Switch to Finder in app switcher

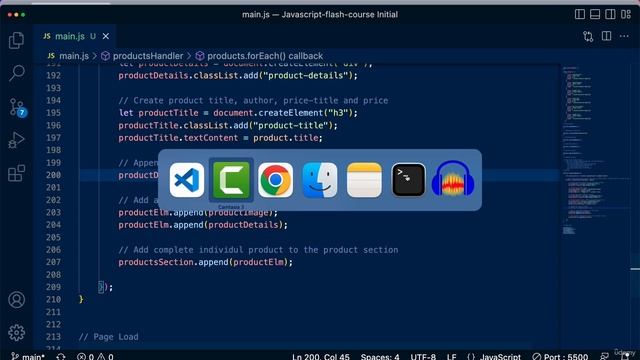[320, 180]
